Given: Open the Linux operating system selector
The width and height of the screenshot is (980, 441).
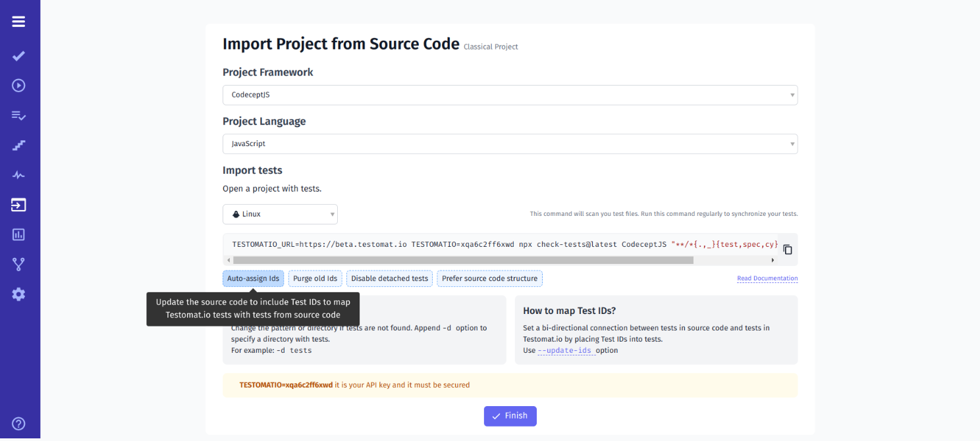Looking at the screenshot, I should 280,214.
